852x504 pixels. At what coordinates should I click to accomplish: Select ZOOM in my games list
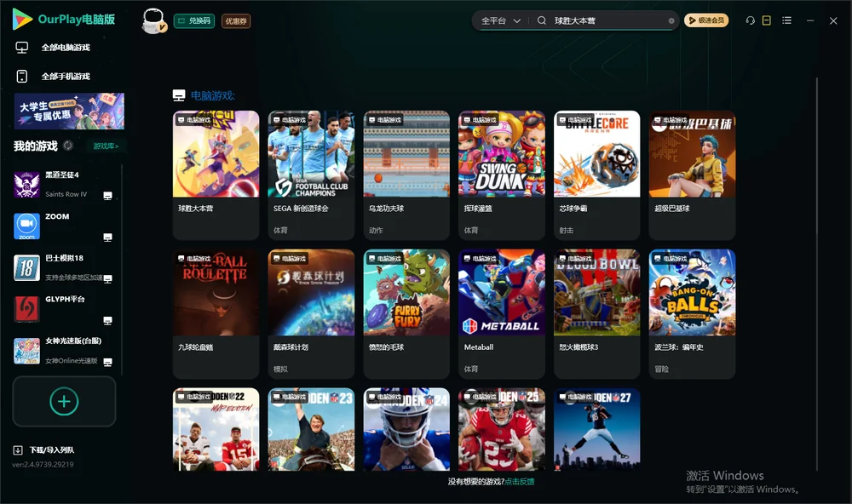[64, 226]
